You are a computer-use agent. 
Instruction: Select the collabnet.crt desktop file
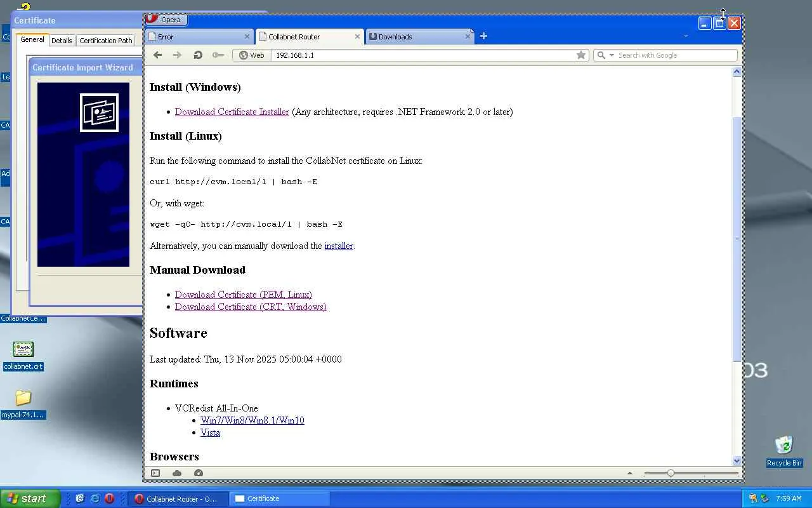point(23,356)
